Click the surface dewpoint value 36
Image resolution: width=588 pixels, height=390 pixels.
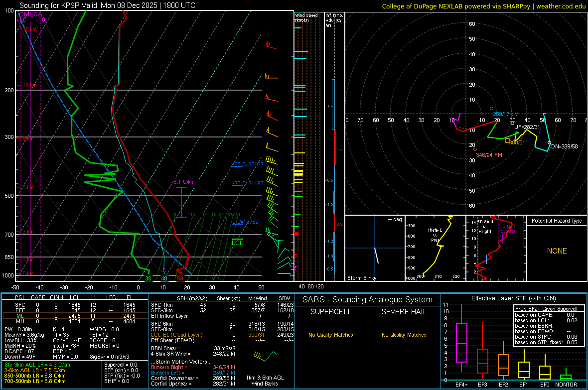coord(148,278)
